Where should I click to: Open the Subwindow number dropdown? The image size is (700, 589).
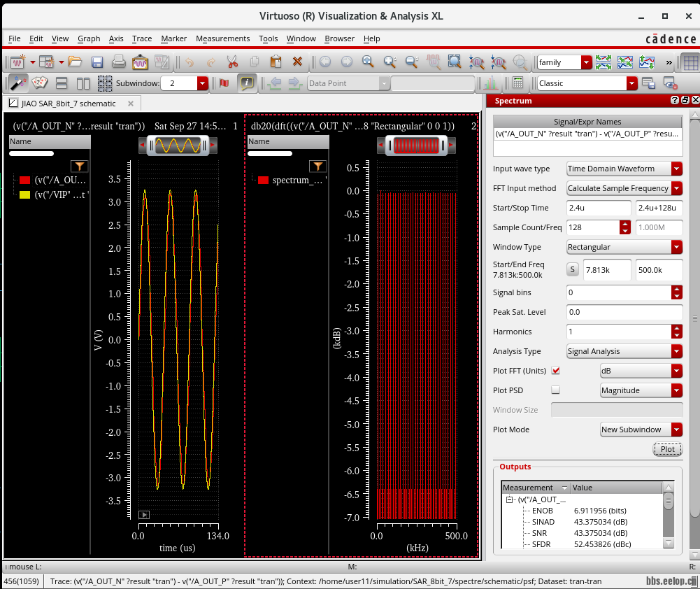203,83
